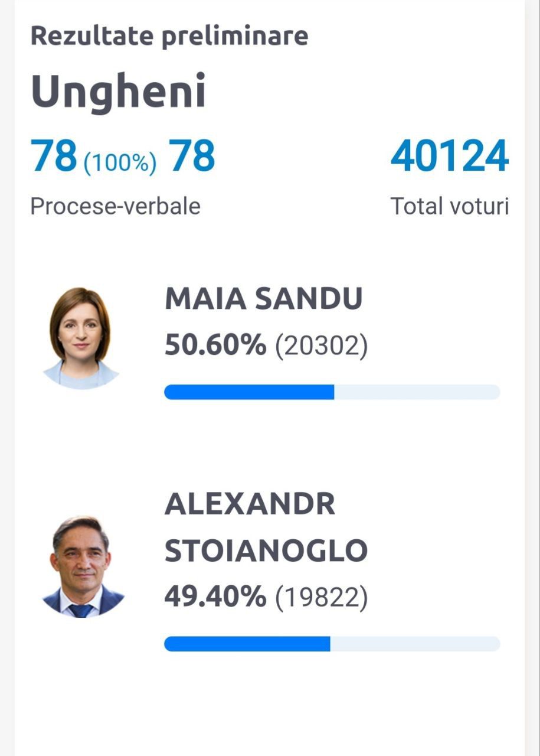Click the Total voturi label
The image size is (540, 756).
click(450, 206)
